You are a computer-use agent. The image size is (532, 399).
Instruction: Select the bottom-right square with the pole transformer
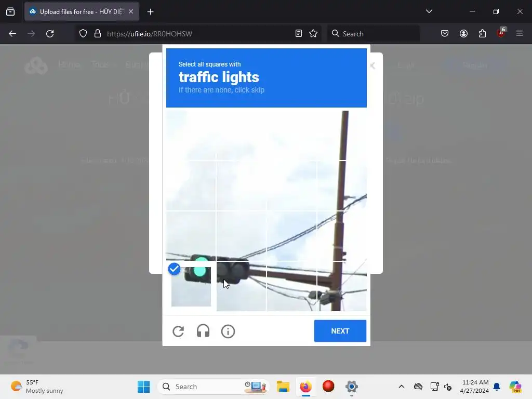(x=342, y=286)
